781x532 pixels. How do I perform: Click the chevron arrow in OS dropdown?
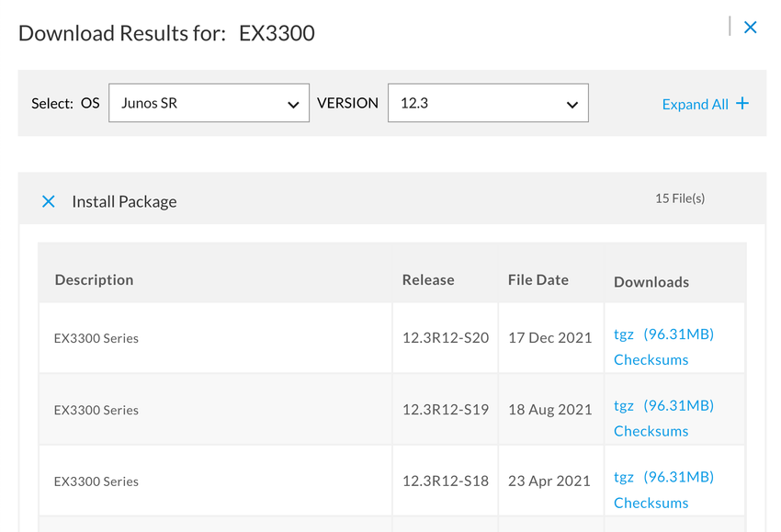(293, 105)
